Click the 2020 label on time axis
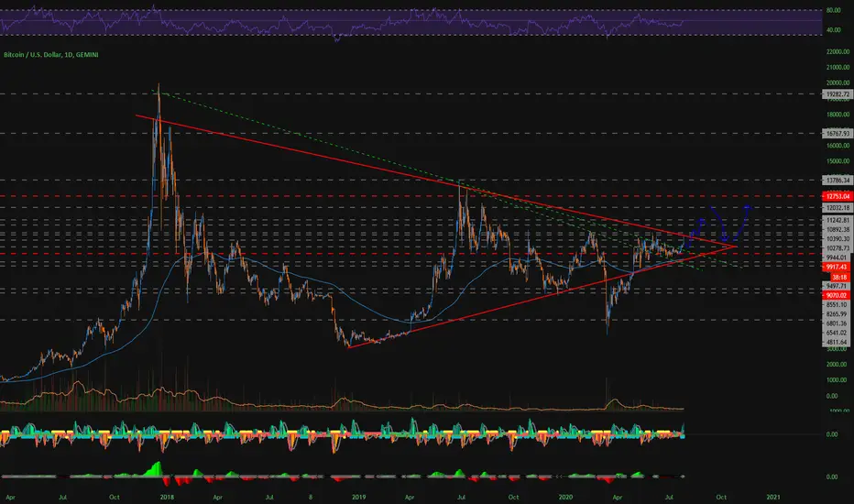This screenshot has width=854, height=504. click(x=565, y=497)
